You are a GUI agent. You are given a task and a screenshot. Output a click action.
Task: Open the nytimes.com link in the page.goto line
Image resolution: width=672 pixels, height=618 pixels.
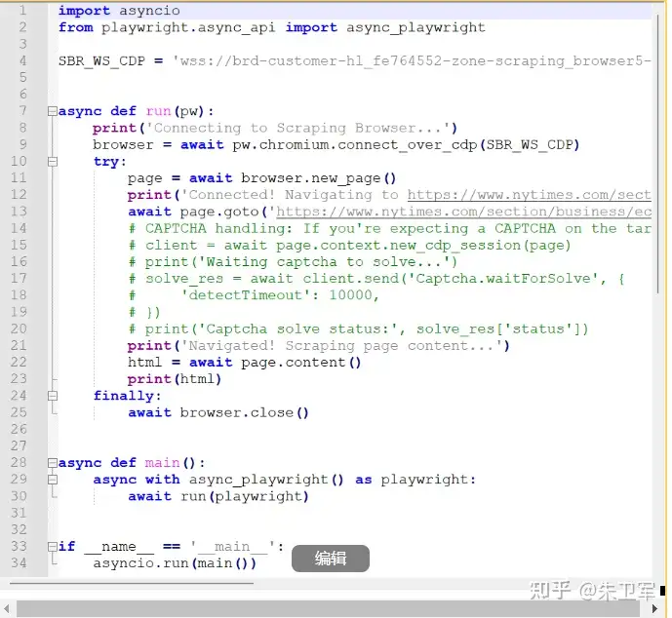point(463,212)
